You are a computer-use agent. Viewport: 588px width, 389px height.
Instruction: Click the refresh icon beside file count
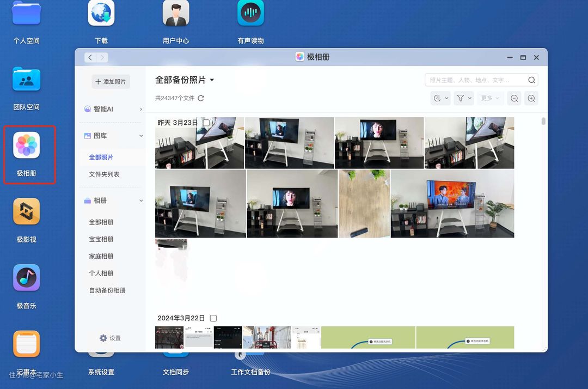click(201, 98)
